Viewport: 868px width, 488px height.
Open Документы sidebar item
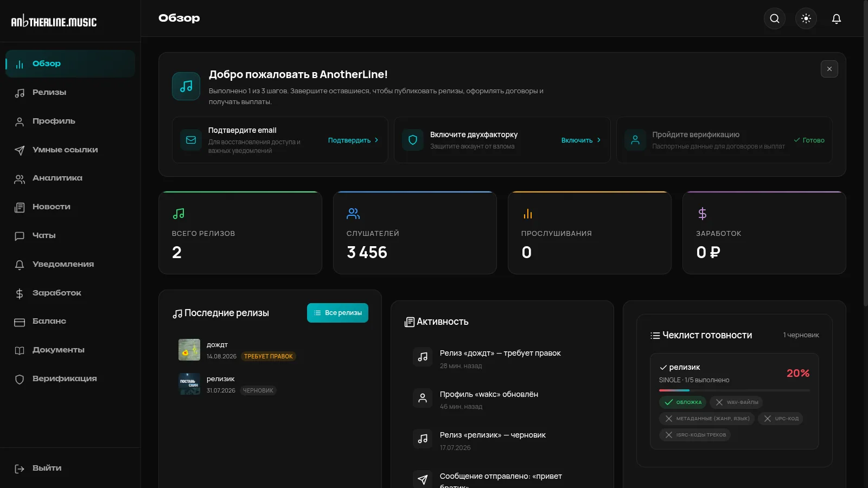71,350
